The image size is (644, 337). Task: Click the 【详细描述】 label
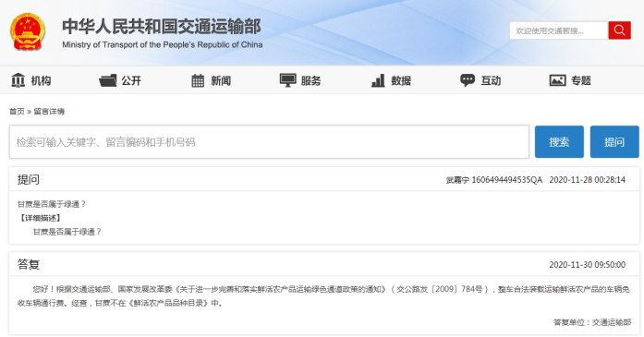click(41, 218)
